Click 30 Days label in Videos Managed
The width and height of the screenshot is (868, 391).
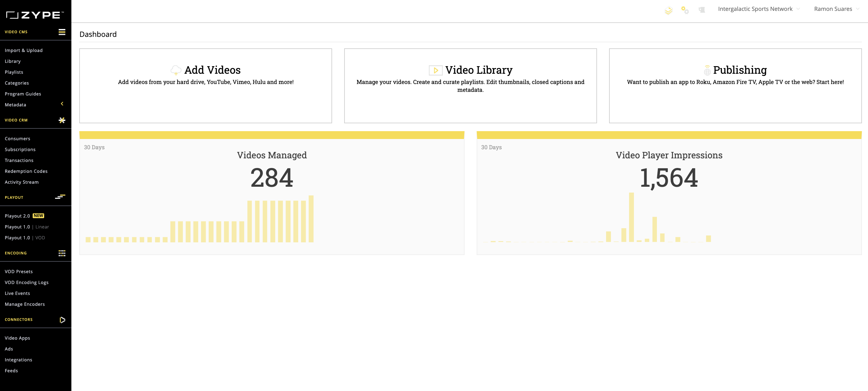(94, 147)
